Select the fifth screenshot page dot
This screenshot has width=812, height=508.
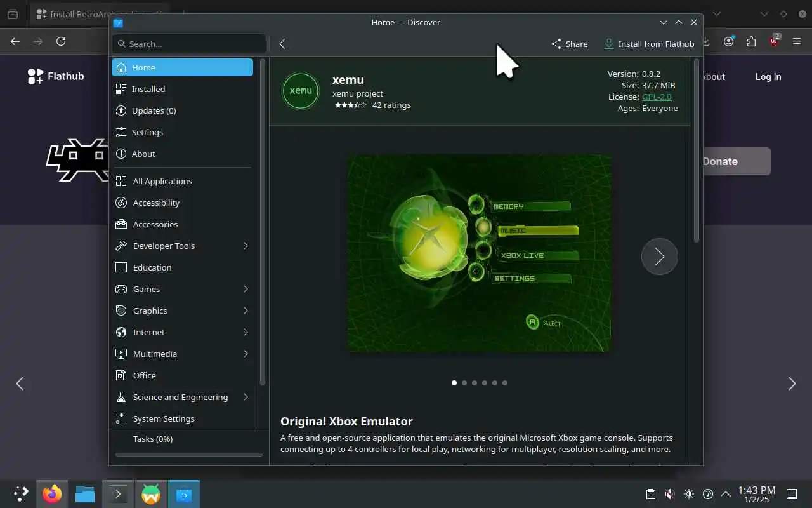[495, 383]
